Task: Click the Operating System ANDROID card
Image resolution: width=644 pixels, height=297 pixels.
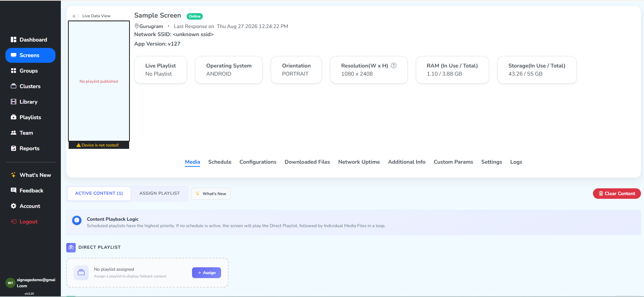Action: tap(229, 70)
